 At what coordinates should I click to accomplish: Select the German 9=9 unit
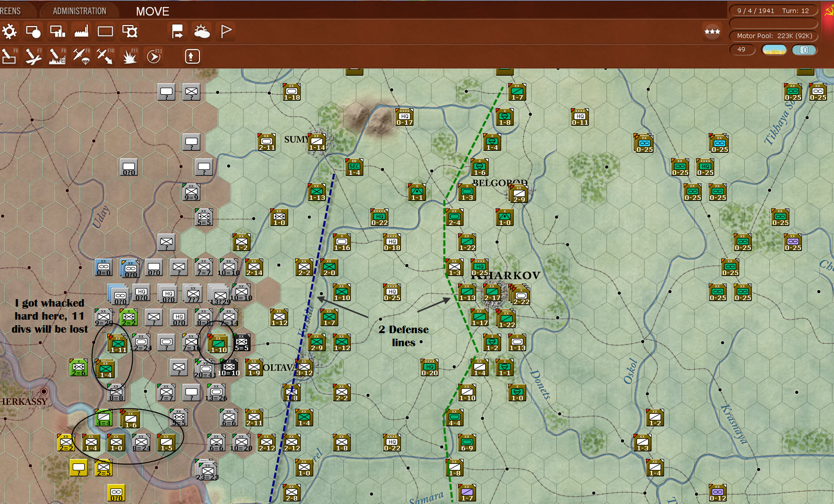[x=191, y=192]
